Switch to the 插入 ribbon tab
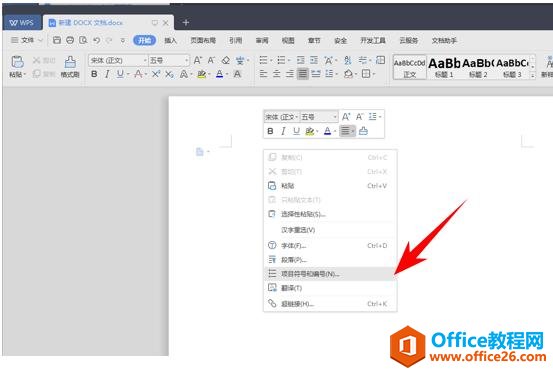 pyautogui.click(x=170, y=41)
